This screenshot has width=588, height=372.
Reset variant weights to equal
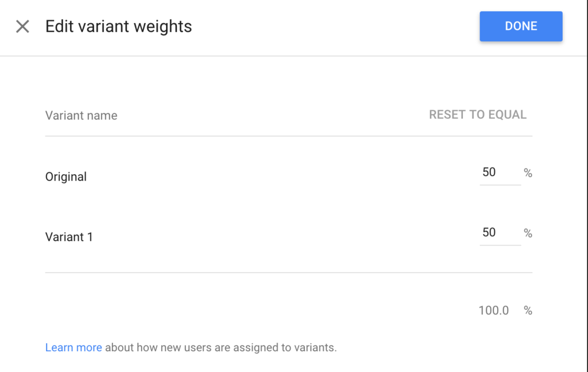478,114
